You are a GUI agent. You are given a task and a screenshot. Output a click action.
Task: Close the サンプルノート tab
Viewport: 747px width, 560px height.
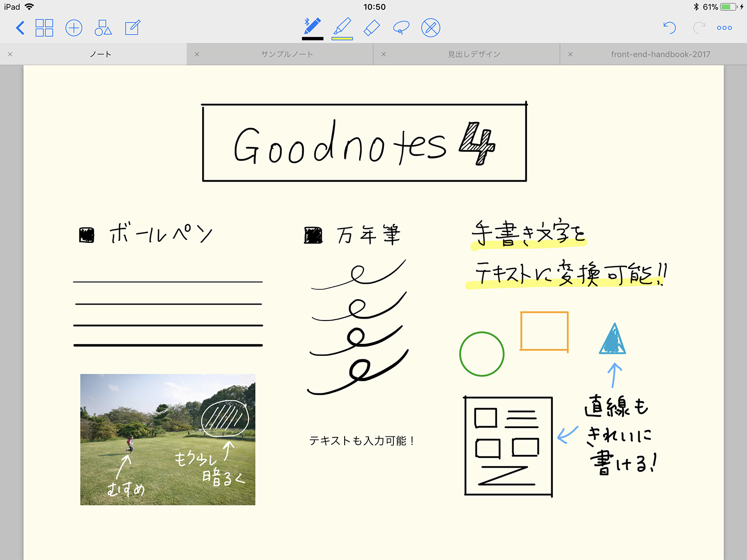coord(197,54)
